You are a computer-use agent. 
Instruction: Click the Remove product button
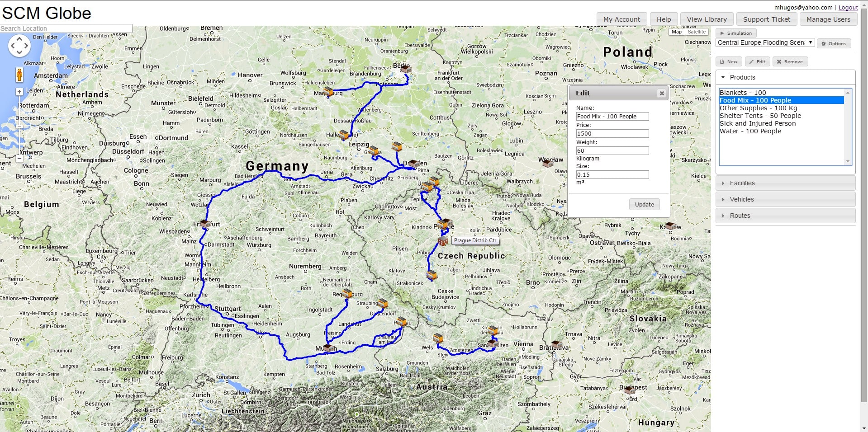[x=790, y=62]
